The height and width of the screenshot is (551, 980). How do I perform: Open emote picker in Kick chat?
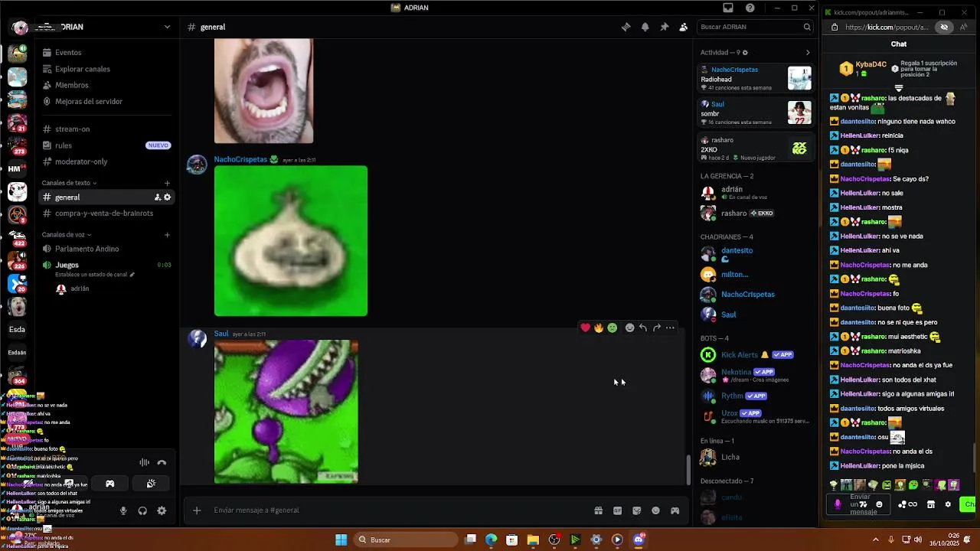click(x=879, y=504)
